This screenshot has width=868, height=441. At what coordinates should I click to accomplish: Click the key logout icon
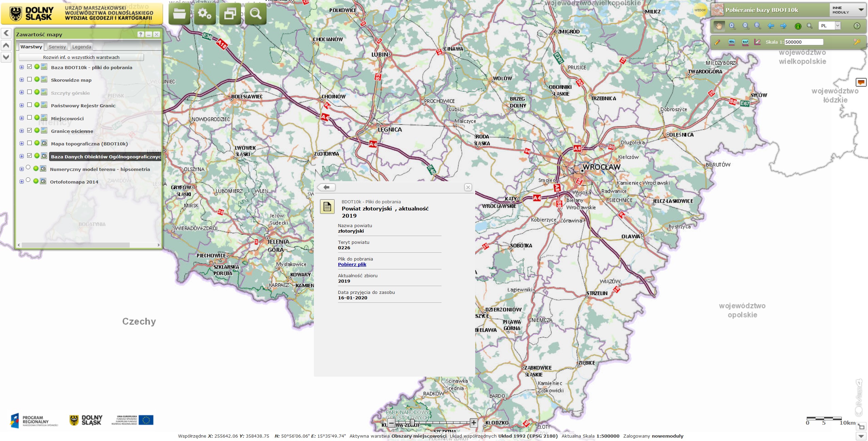tap(857, 42)
